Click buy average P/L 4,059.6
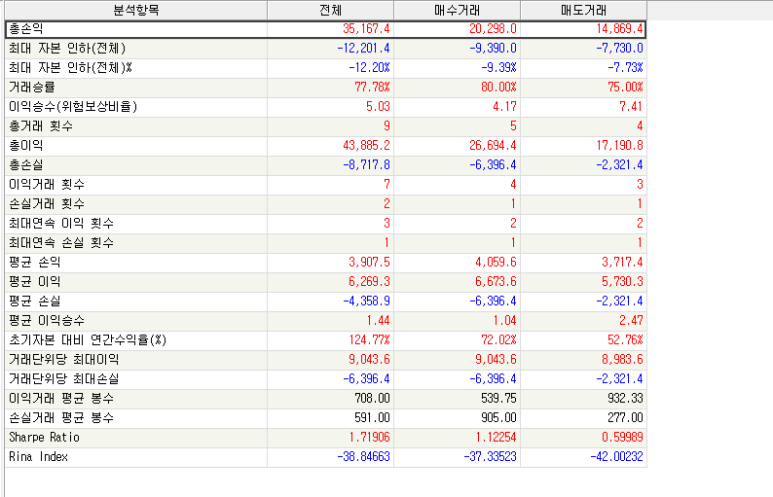Screen dimensions: 773x497 pyautogui.click(x=496, y=262)
